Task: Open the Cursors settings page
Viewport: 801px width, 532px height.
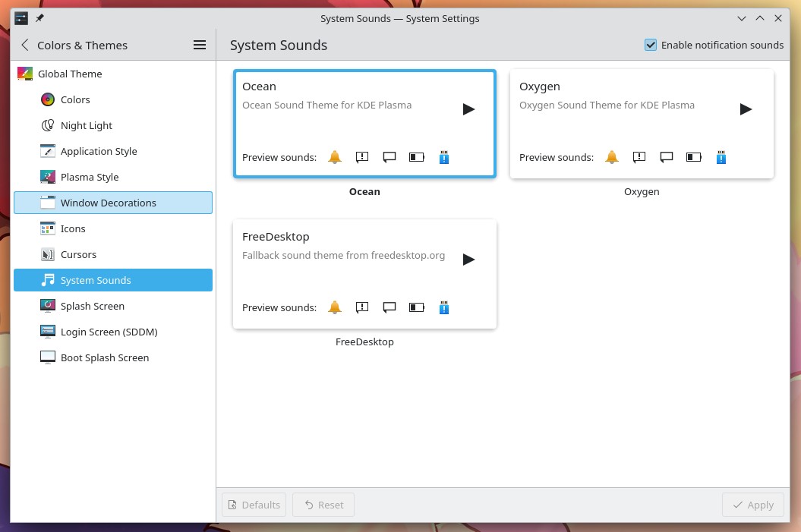Action: click(113, 254)
